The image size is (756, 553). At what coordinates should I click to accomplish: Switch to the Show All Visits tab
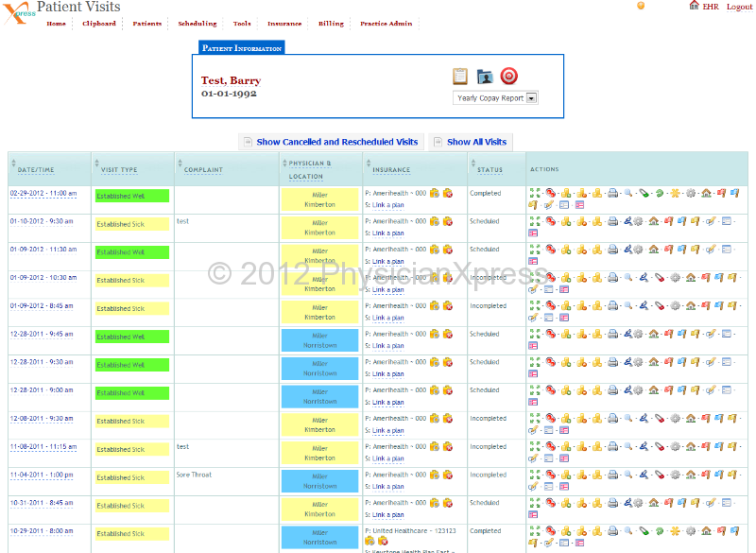[x=476, y=142]
